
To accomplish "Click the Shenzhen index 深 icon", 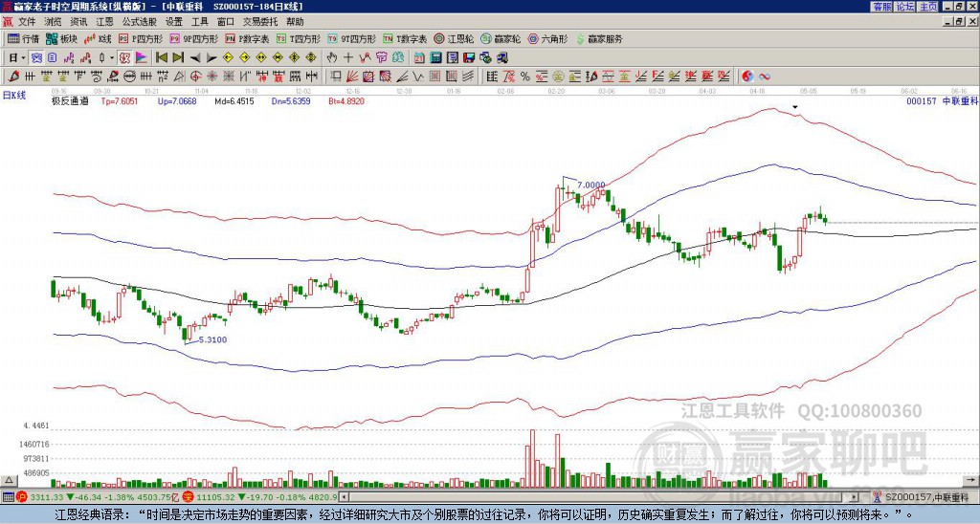I will [188, 497].
